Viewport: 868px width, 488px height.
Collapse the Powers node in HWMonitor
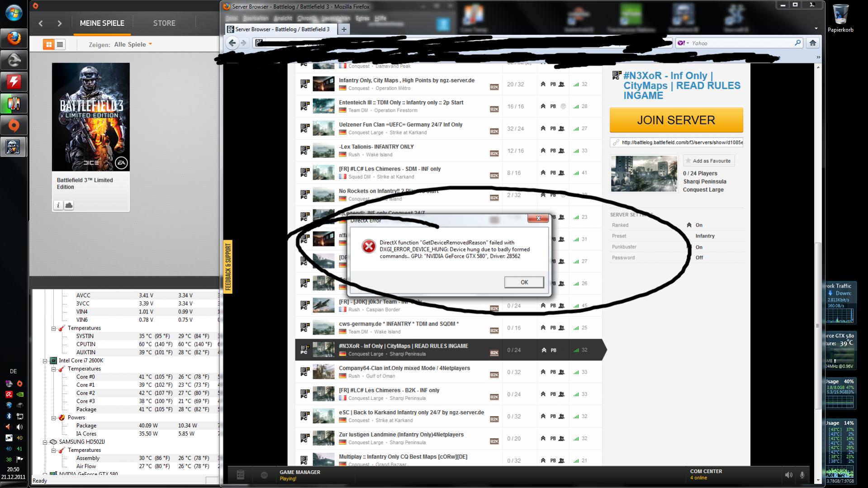pos(53,418)
